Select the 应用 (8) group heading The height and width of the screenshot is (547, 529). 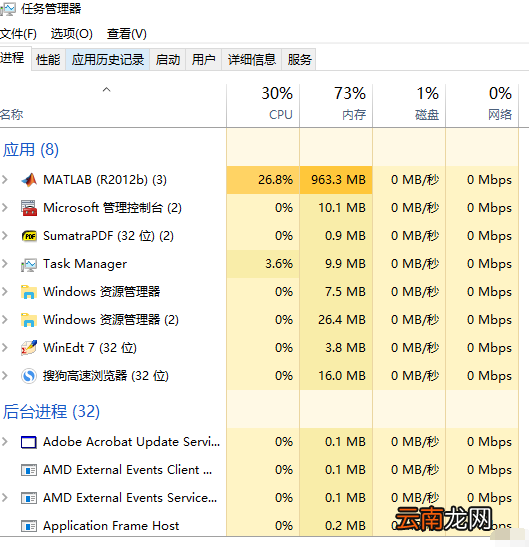[x=31, y=150]
